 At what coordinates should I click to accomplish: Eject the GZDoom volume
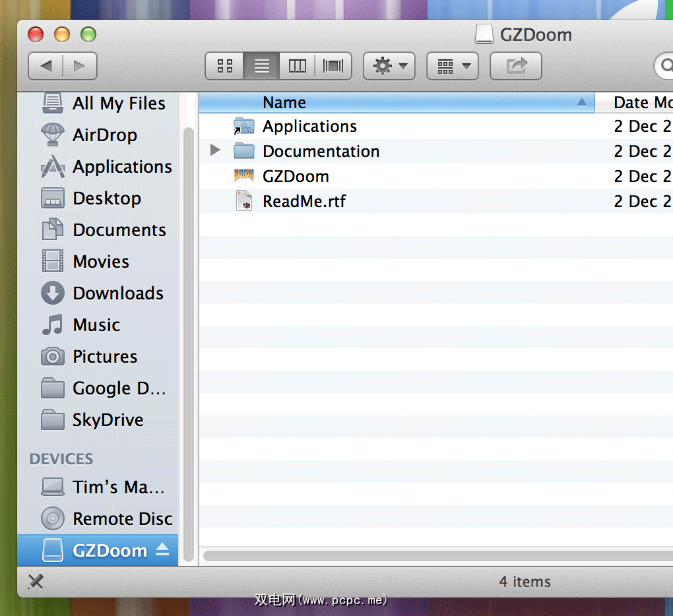point(162,549)
